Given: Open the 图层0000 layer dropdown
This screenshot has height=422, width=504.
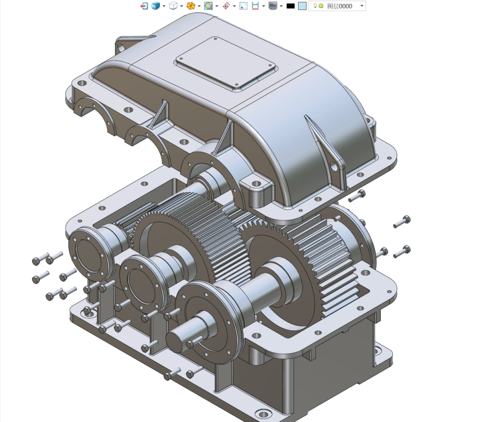Looking at the screenshot, I should click(x=362, y=6).
